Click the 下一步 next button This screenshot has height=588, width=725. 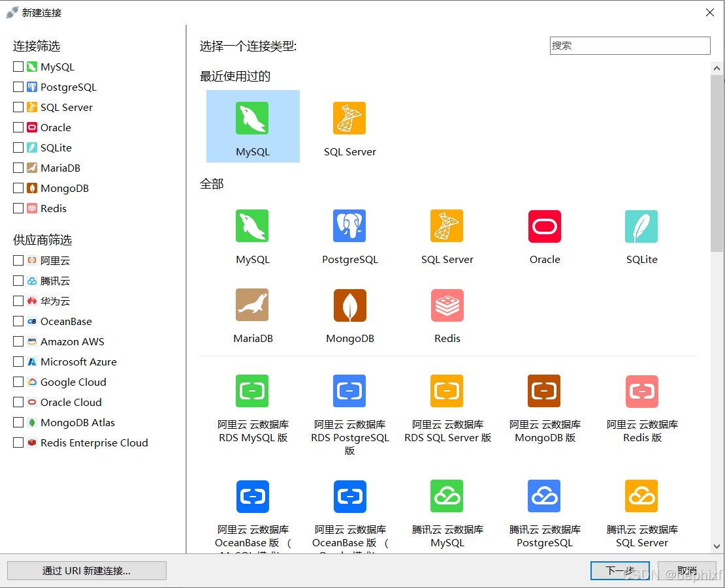point(620,571)
